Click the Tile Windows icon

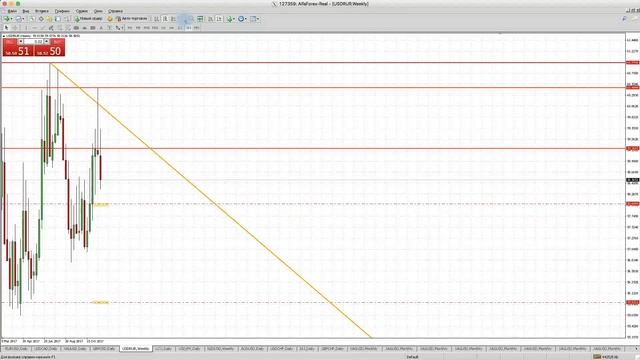click(200, 19)
